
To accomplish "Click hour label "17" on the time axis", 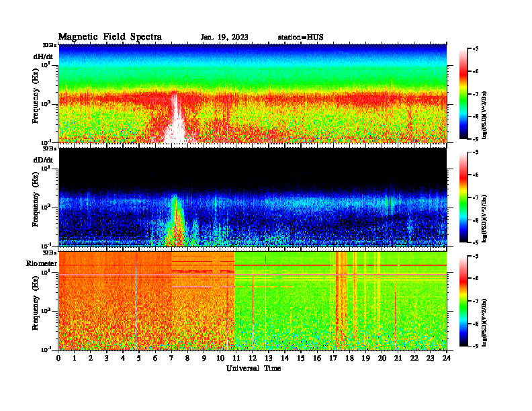I will click(x=333, y=358).
